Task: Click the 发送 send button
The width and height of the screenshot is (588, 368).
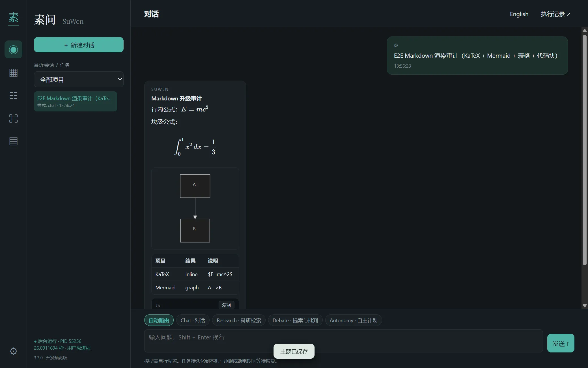Action: click(x=561, y=343)
